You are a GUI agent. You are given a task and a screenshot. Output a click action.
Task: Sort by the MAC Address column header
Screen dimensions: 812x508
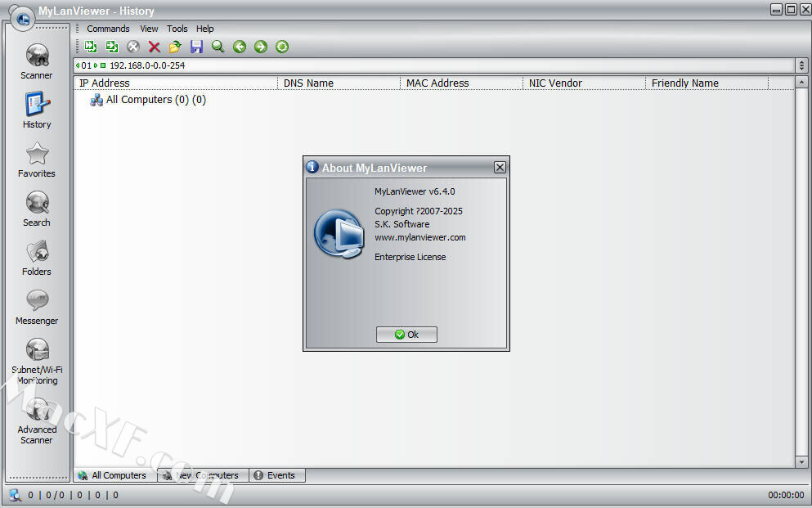pyautogui.click(x=462, y=83)
